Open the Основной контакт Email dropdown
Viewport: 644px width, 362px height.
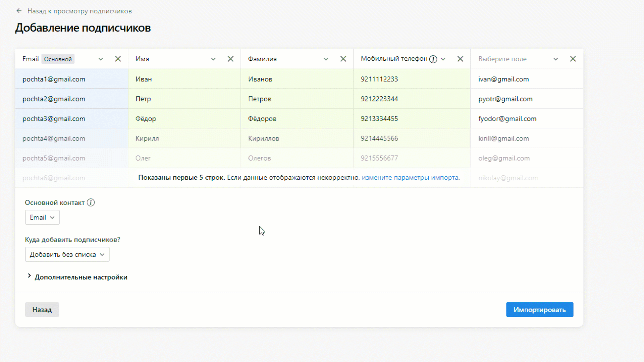(x=42, y=217)
